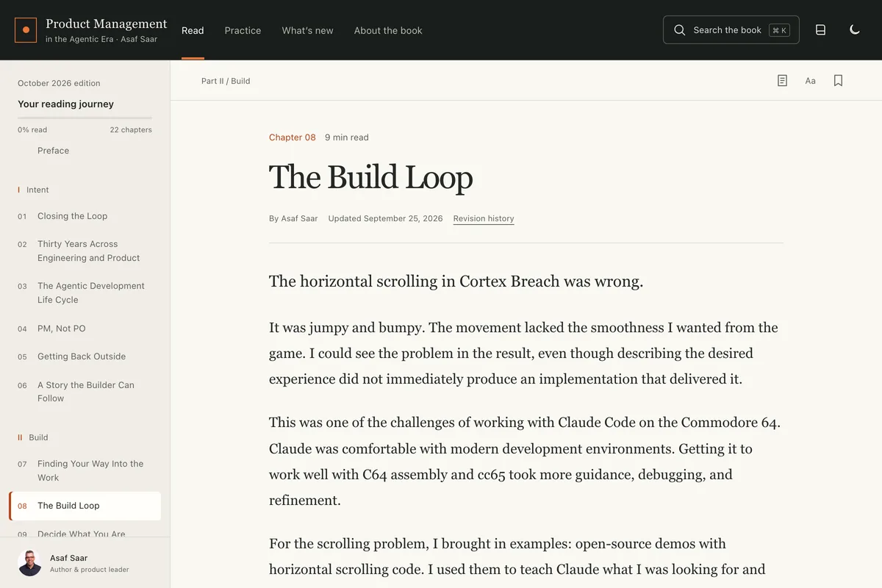Click the search magnifier icon
The width and height of the screenshot is (882, 588).
(680, 30)
